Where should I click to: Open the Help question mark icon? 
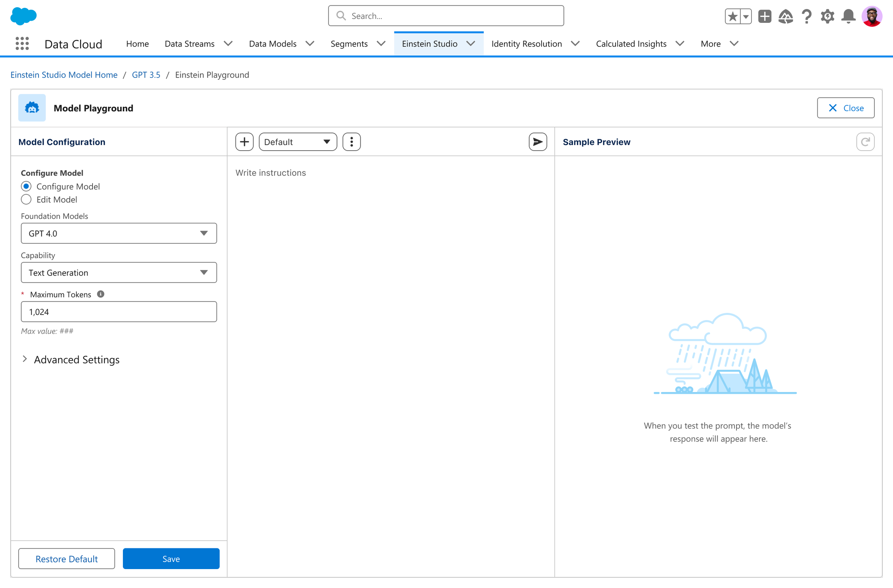806,16
